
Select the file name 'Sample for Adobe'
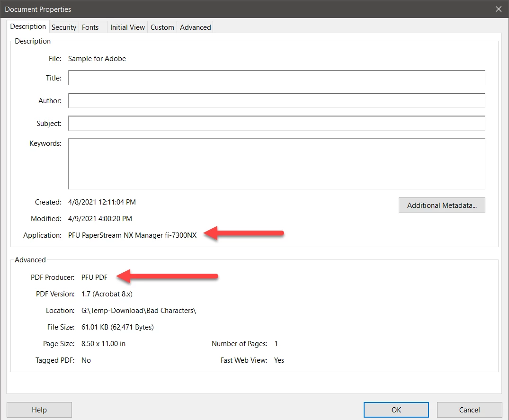(x=97, y=59)
